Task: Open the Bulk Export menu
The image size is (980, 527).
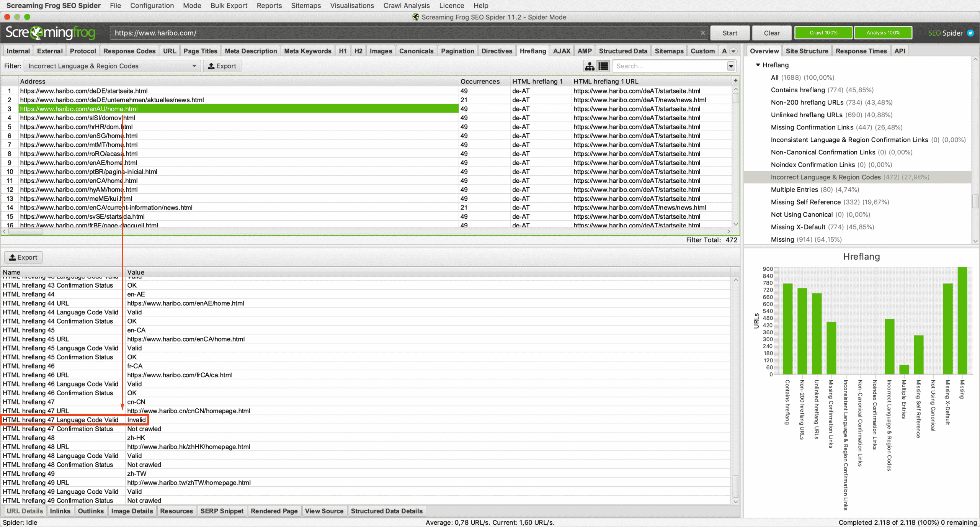Action: (x=229, y=5)
